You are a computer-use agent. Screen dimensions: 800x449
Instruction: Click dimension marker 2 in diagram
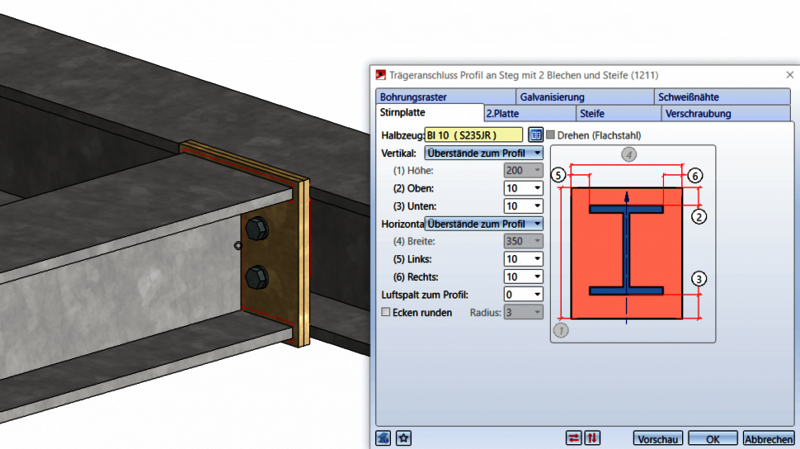click(699, 216)
